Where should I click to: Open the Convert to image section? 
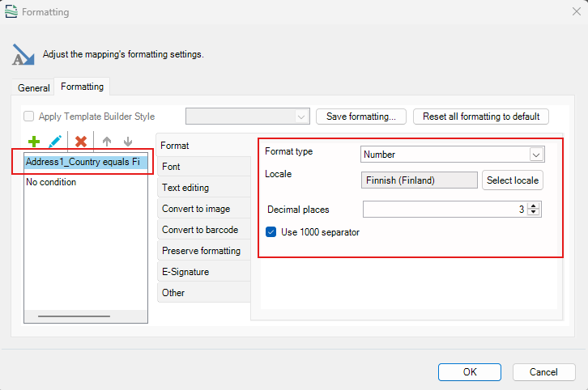(203, 209)
